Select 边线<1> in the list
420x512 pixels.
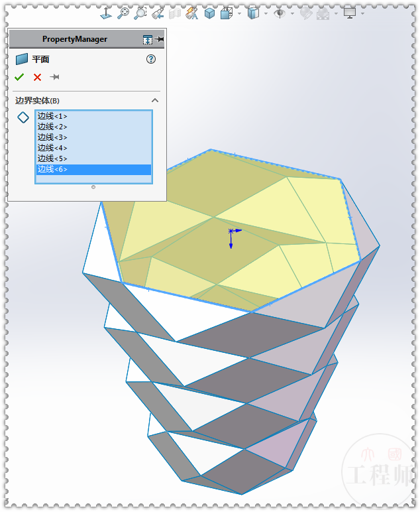[x=93, y=116]
